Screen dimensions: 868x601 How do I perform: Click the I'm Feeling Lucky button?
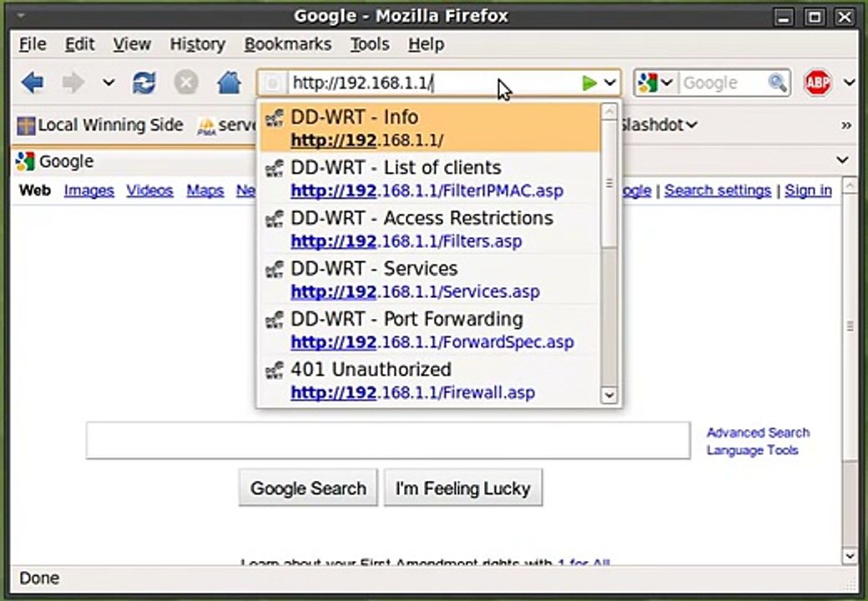[463, 488]
